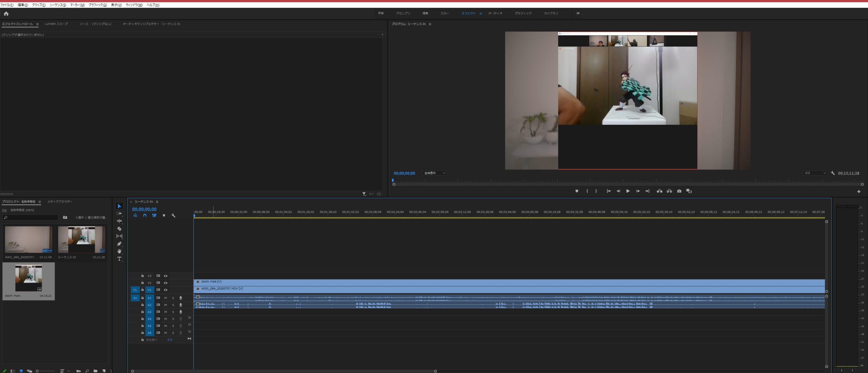The image size is (868, 373).
Task: Select the Razor tool
Action: [119, 229]
